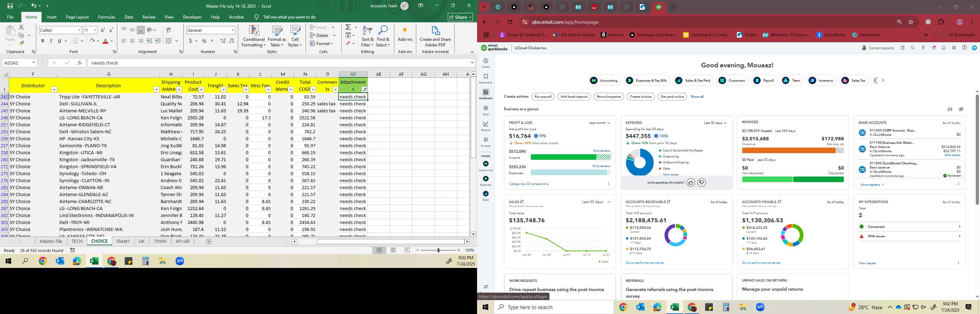Toggle bold formatting in Excel ribbon

[43, 41]
